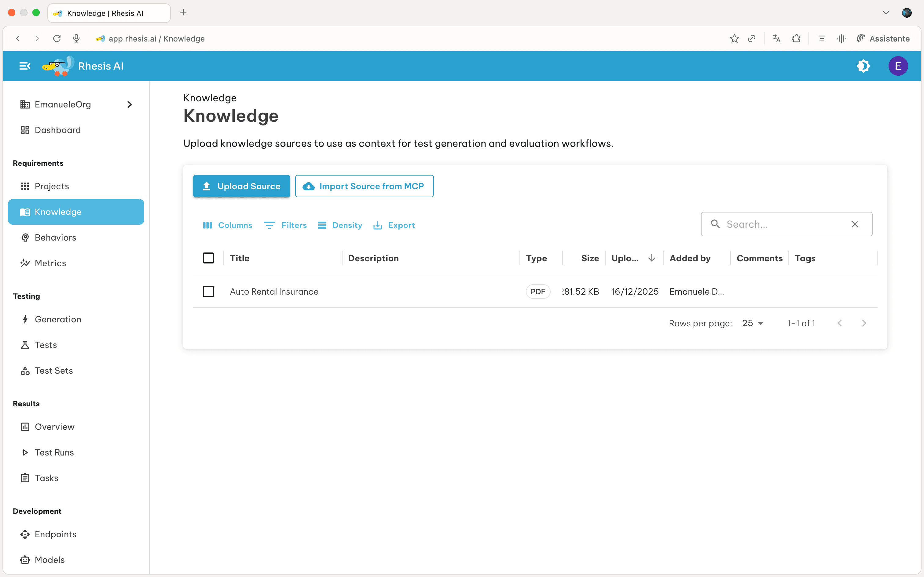Screen dimensions: 924x577
Task: Navigate to the Test Runs section
Action: 54,452
